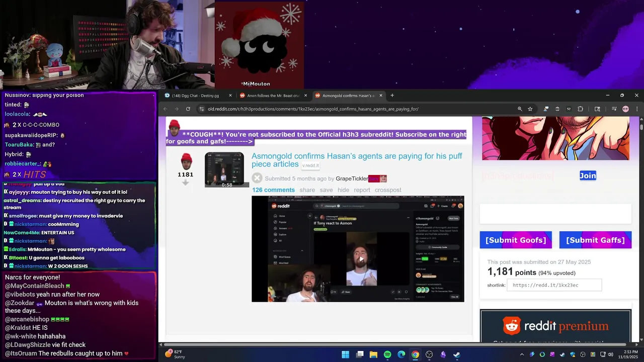Click hide under the post
Screen dimensions: 644x362
[x=343, y=190]
